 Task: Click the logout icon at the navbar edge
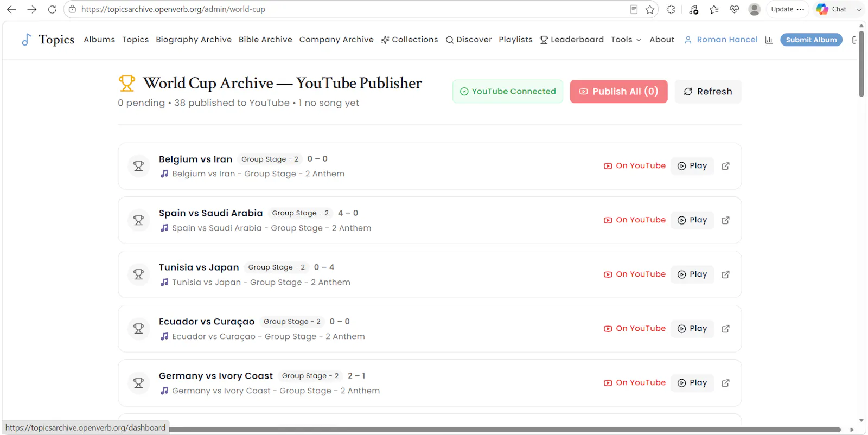[x=855, y=40]
